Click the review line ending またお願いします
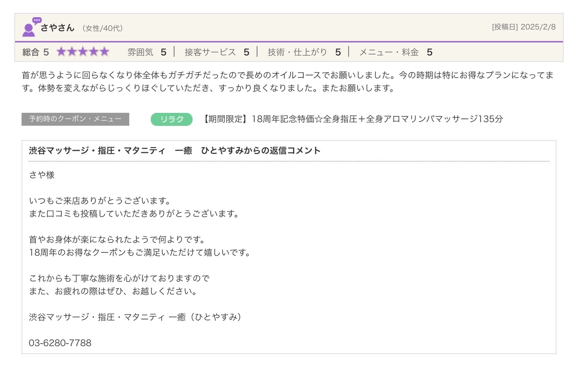 click(x=208, y=88)
